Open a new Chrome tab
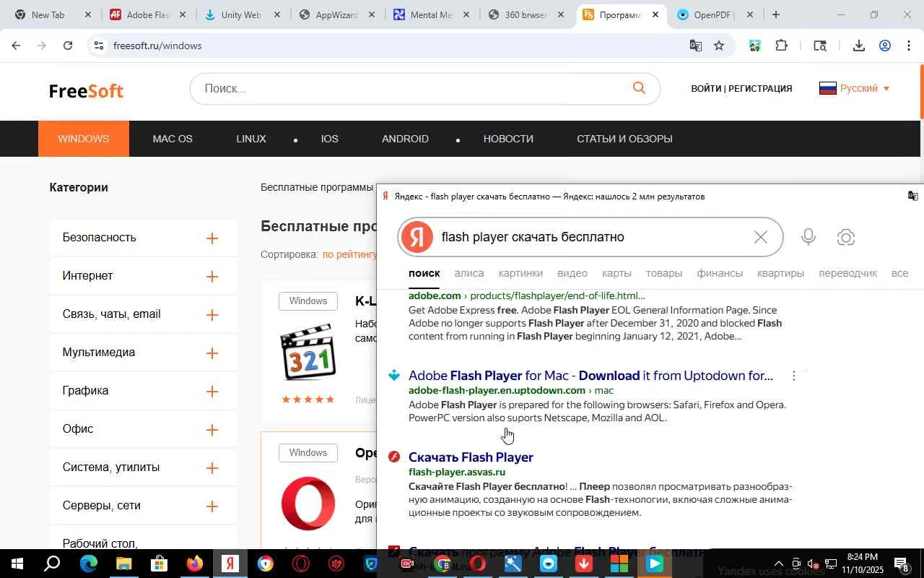924x578 pixels. coord(776,14)
